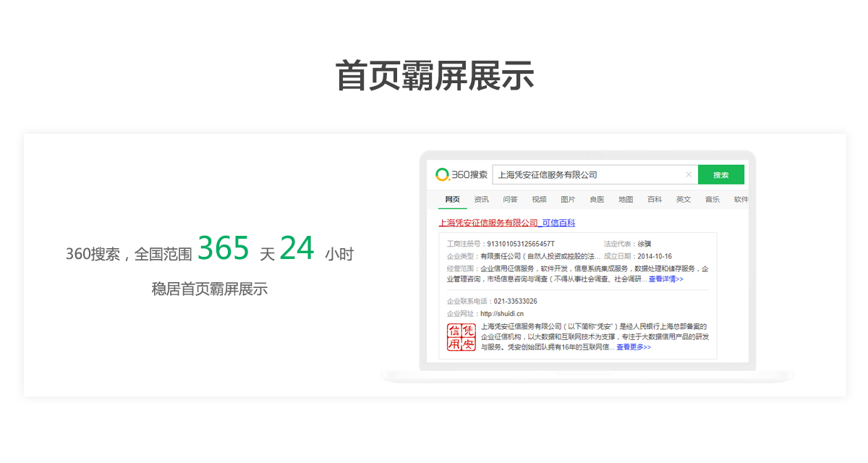Click the 查看详情>> link
Image resolution: width=868 pixels, height=463 pixels.
pyautogui.click(x=665, y=279)
